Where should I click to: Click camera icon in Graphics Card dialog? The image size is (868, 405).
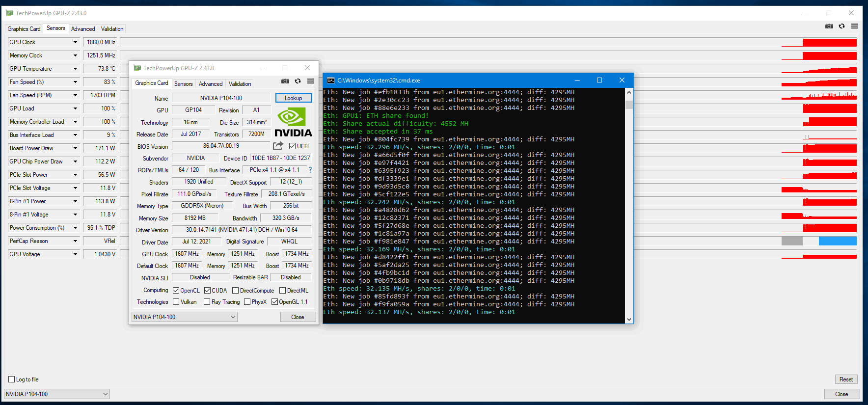tap(285, 81)
